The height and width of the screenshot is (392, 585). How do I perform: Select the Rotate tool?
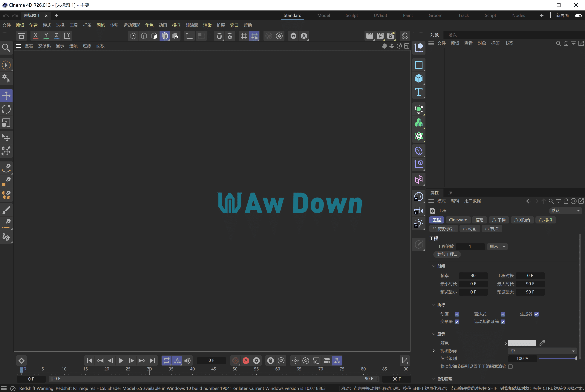coord(6,109)
